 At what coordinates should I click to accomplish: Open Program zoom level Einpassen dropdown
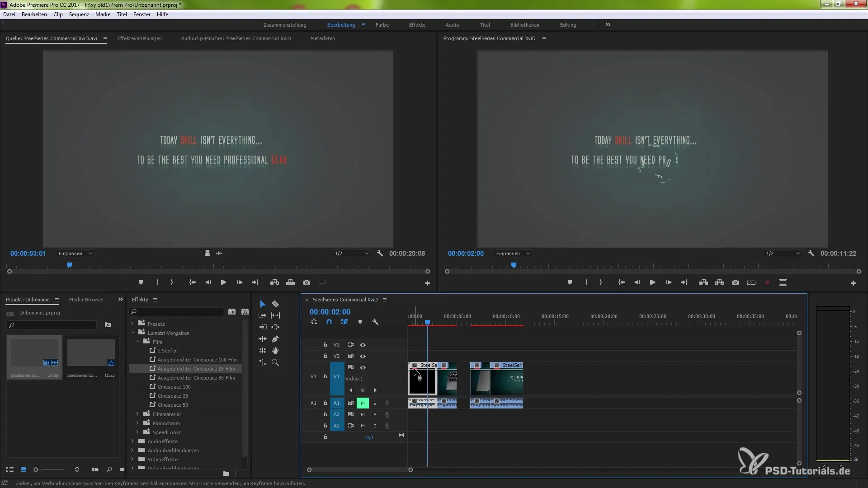pyautogui.click(x=513, y=253)
